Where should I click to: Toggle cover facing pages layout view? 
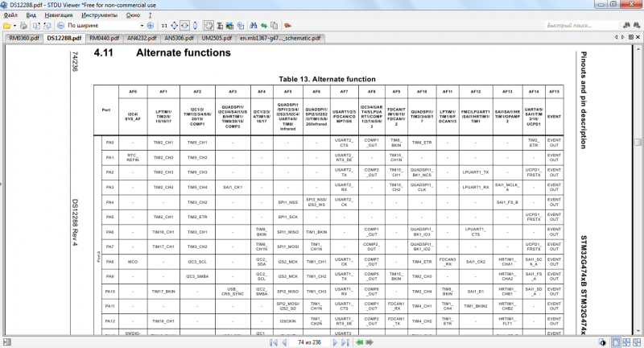click(637, 342)
